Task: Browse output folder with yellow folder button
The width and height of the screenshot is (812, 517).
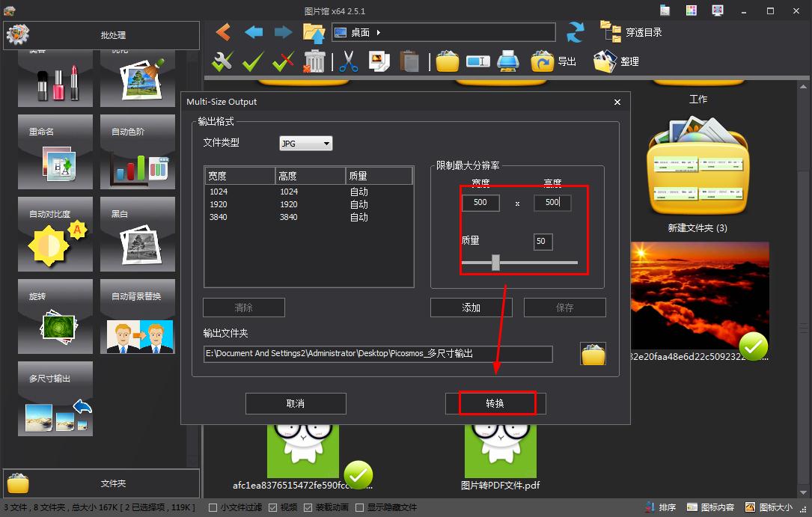Action: tap(593, 355)
